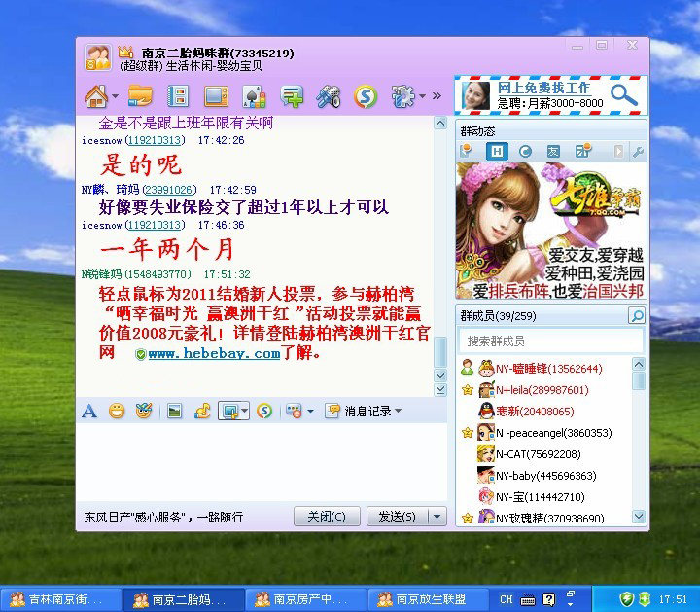This screenshot has width=700, height=612.
Task: Click the music share duck icon
Action: coord(202,411)
